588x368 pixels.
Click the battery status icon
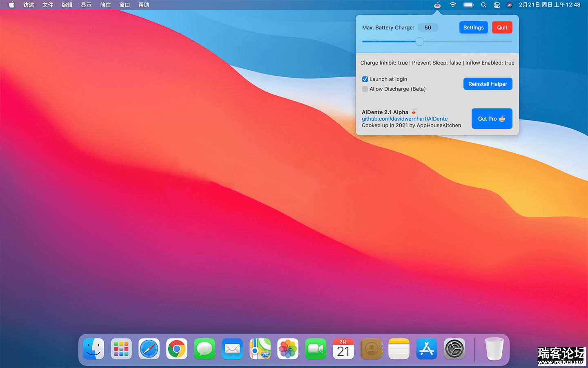pyautogui.click(x=468, y=5)
